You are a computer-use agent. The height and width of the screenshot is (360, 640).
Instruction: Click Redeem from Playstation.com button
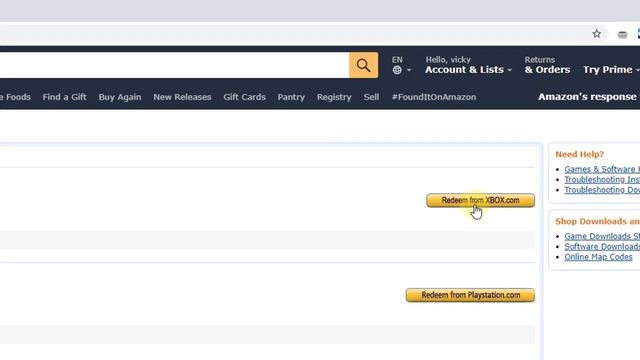[x=470, y=295]
